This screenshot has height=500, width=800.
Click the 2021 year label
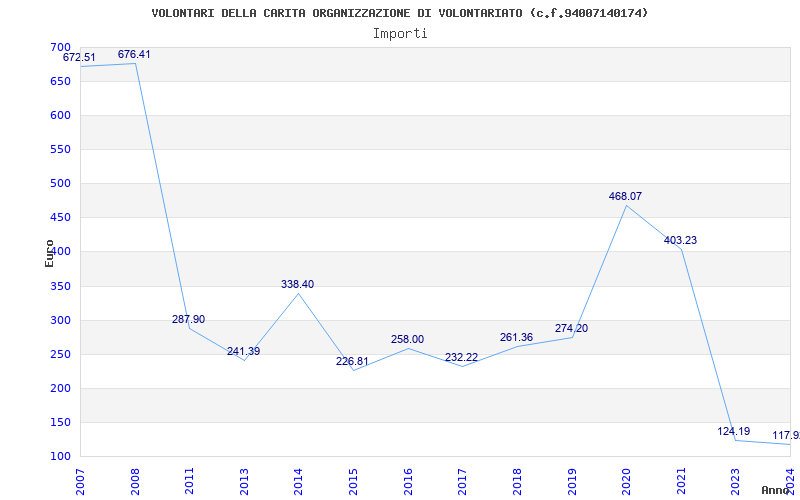coord(681,482)
